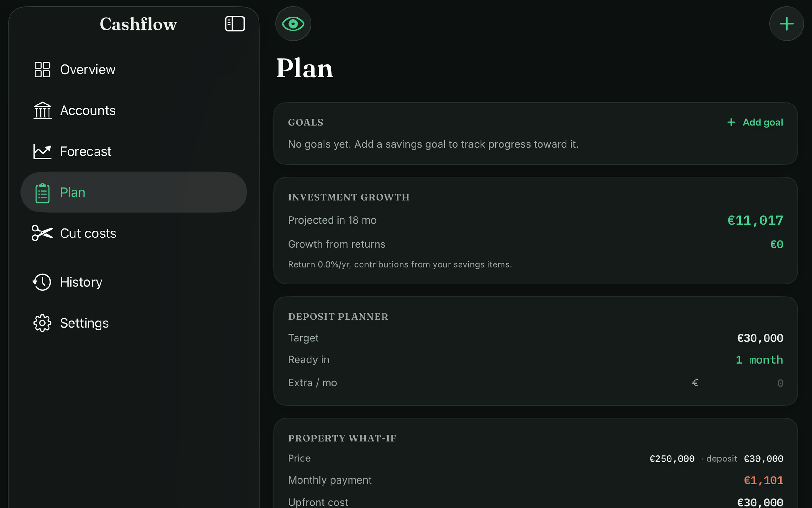Toggle amounts visibility with the eye icon

pos(293,24)
